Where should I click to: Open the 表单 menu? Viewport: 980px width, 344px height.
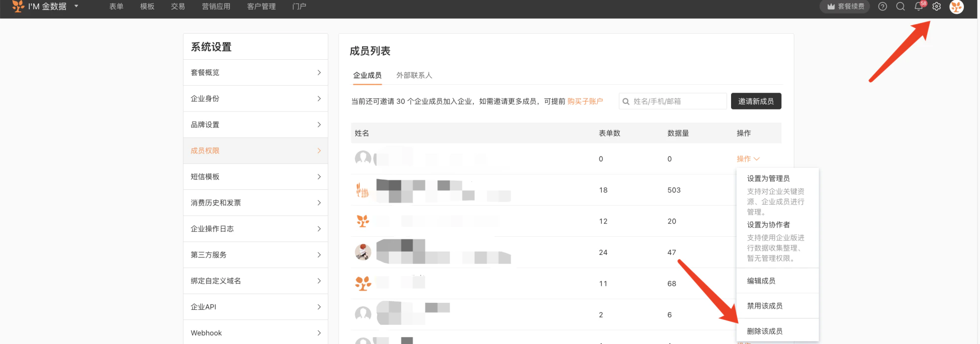[116, 6]
